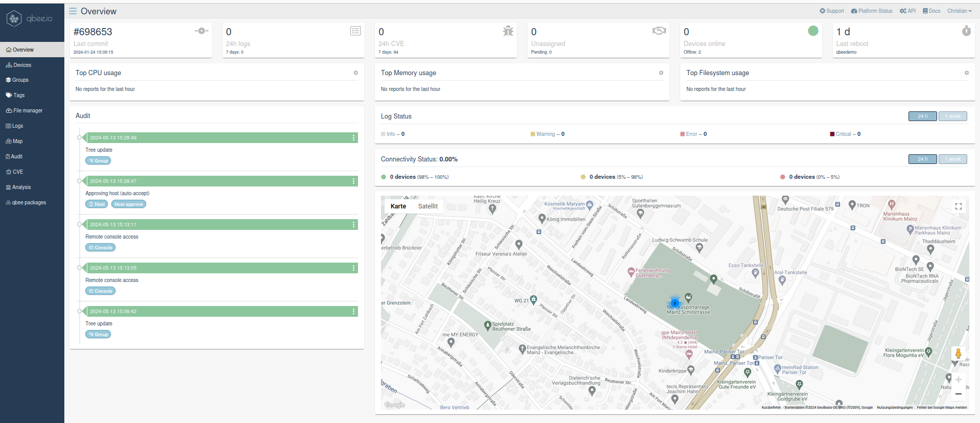
Task: Open the menu for audit entry 15:09:42
Action: pos(353,312)
